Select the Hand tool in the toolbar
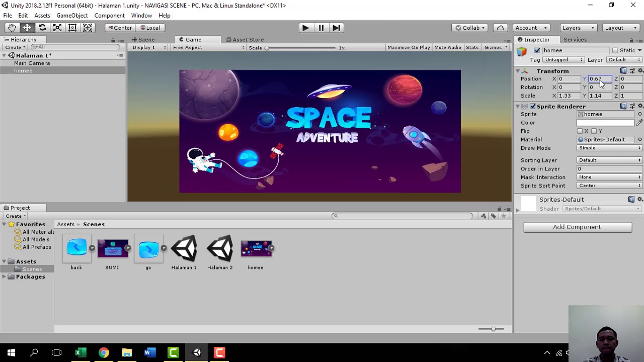 12,28
